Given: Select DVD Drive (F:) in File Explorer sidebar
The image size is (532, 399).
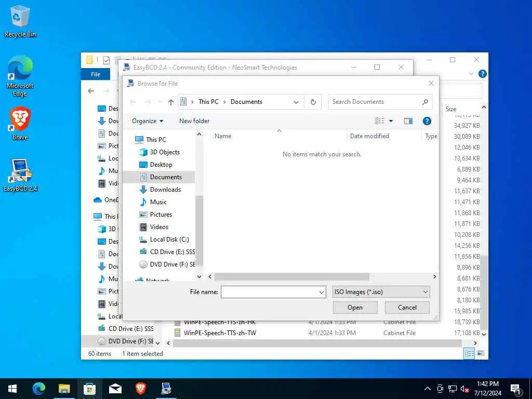Looking at the screenshot, I should 130,341.
